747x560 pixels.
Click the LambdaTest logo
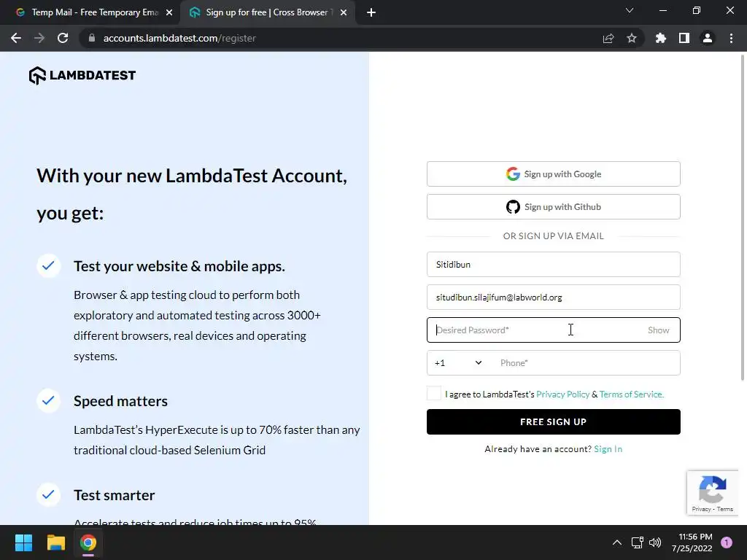pos(82,75)
